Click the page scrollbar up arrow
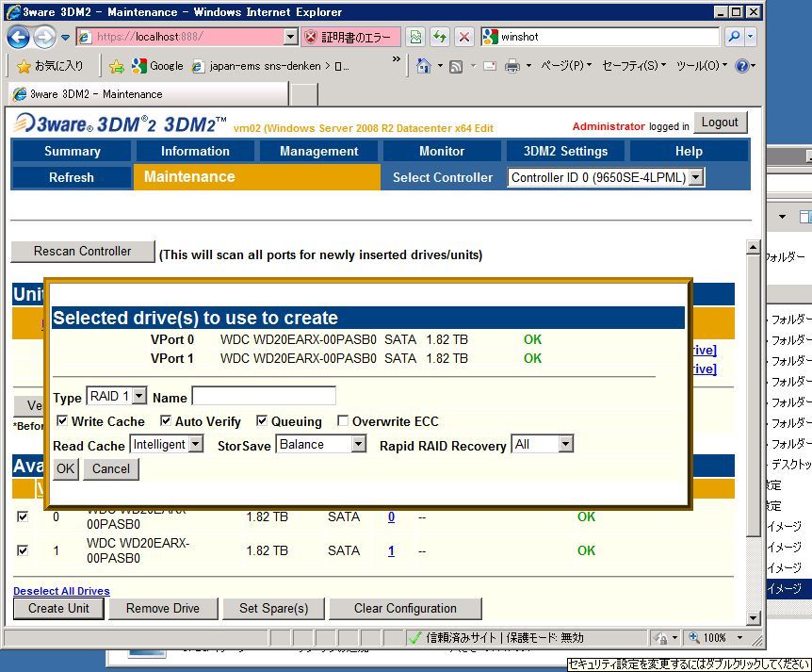Viewport: 812px width, 672px height. tap(754, 247)
